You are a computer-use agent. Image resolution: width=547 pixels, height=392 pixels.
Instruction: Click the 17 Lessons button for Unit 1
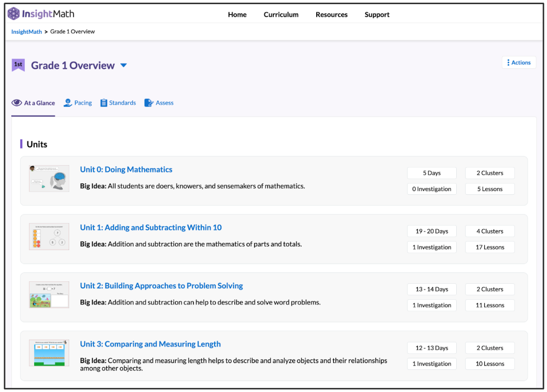tap(490, 248)
